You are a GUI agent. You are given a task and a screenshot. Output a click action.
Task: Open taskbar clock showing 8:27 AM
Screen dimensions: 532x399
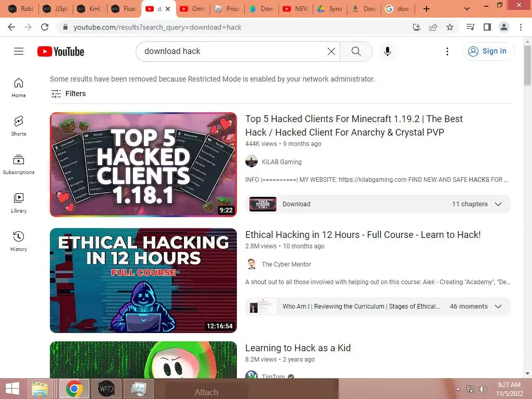(509, 389)
